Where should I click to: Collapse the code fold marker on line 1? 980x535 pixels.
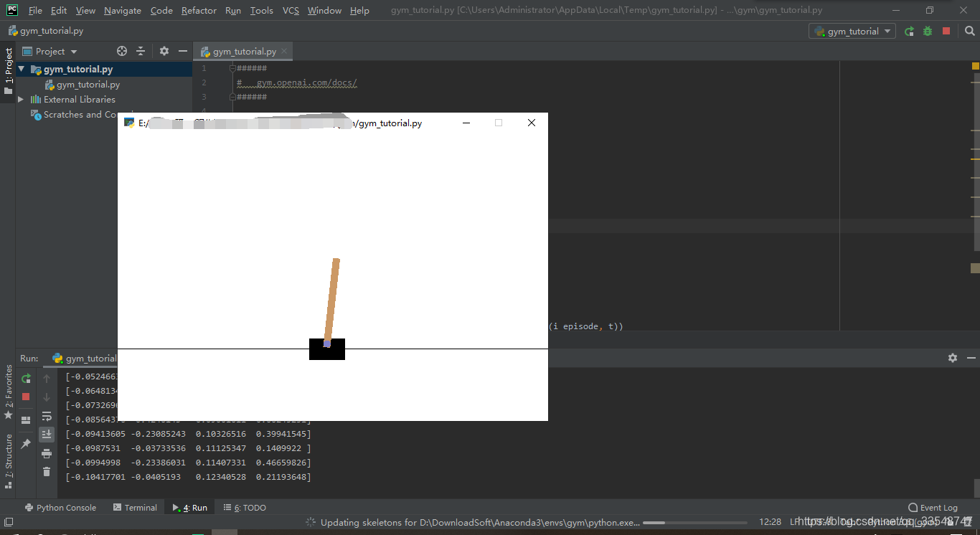(232, 68)
